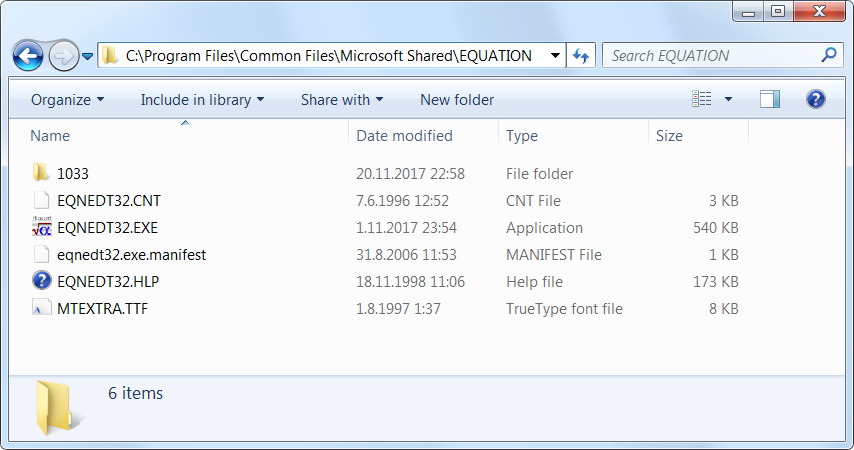Select the eqnedt32.exe.manifest file name
The image size is (854, 450).
click(x=131, y=255)
